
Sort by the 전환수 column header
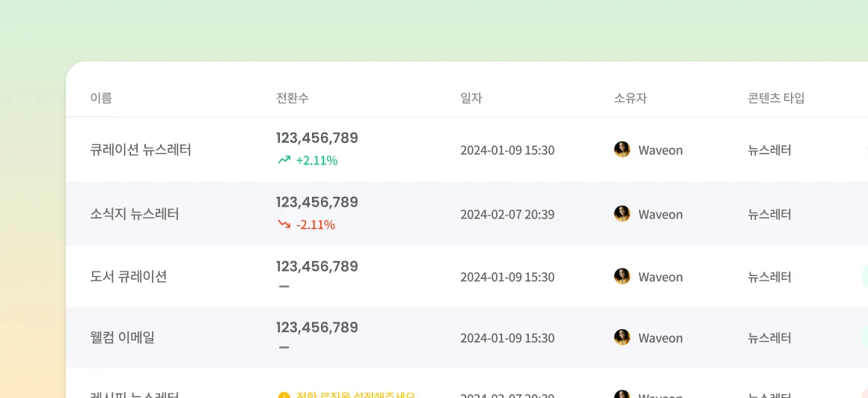point(293,98)
